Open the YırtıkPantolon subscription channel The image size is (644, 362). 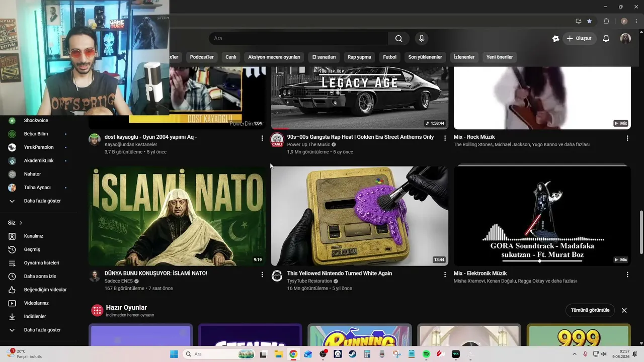39,147
